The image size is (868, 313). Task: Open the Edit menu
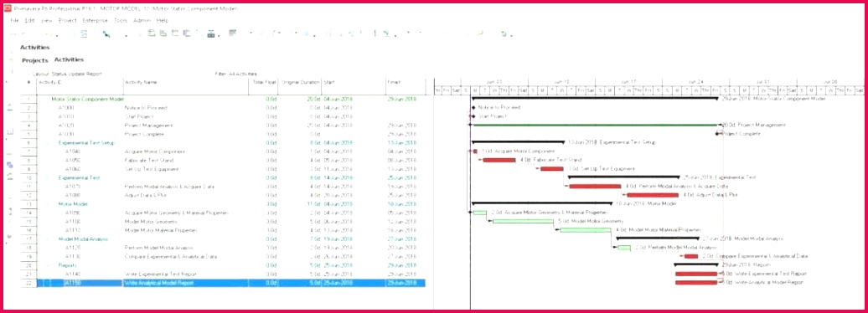point(30,20)
